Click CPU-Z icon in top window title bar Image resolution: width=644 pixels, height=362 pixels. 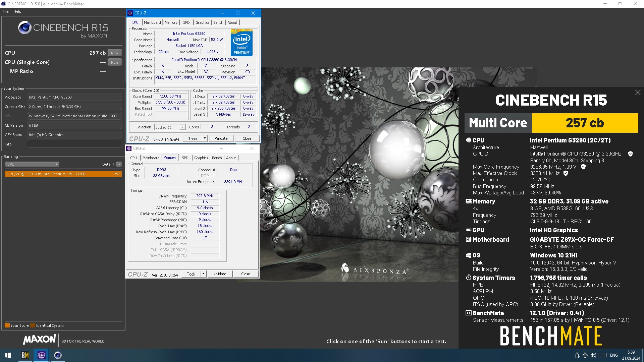click(x=130, y=13)
